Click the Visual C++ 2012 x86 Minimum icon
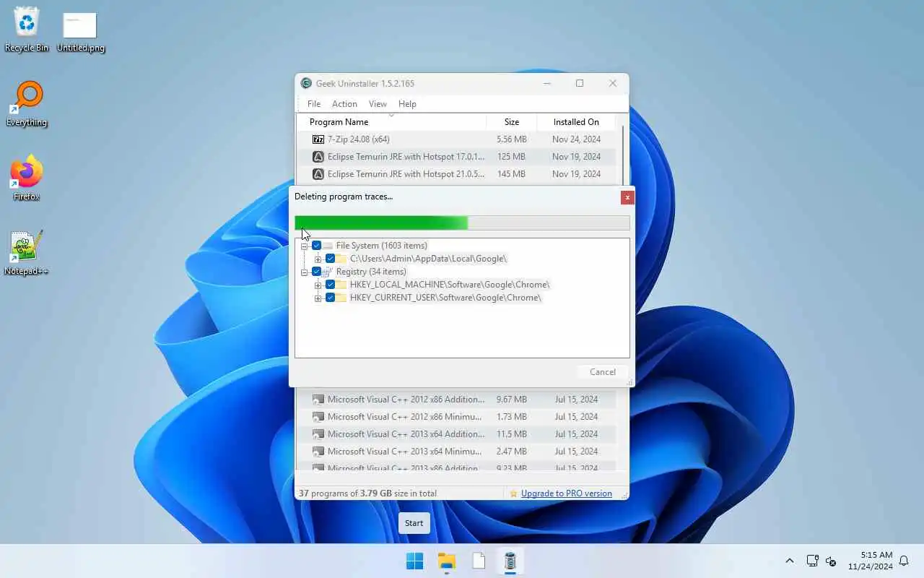 [x=318, y=417]
